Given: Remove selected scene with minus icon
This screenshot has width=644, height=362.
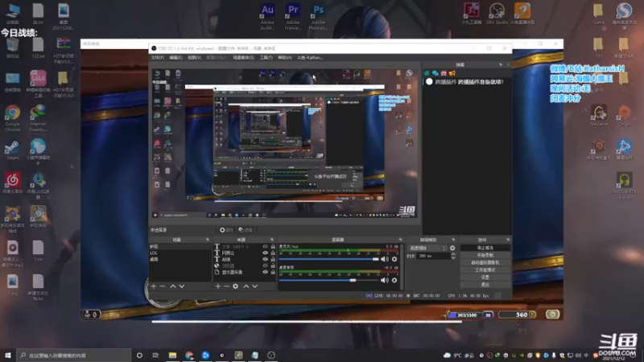Looking at the screenshot, I should click(163, 286).
